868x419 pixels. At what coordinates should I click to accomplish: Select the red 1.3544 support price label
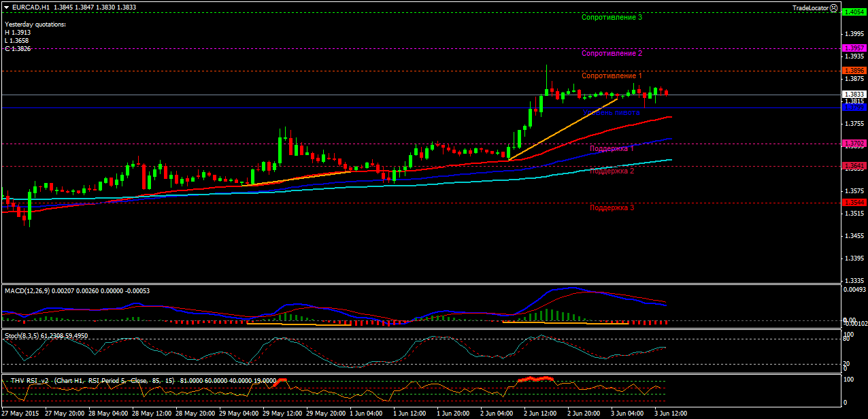tap(854, 202)
